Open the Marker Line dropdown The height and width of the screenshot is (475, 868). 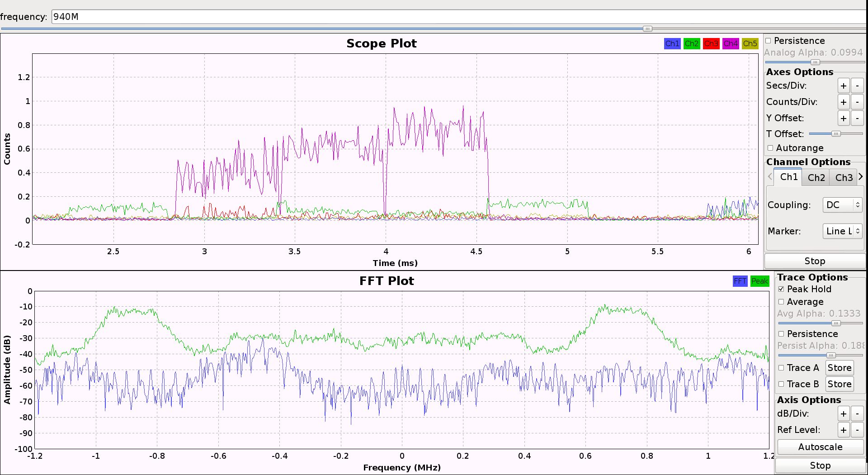[842, 231]
